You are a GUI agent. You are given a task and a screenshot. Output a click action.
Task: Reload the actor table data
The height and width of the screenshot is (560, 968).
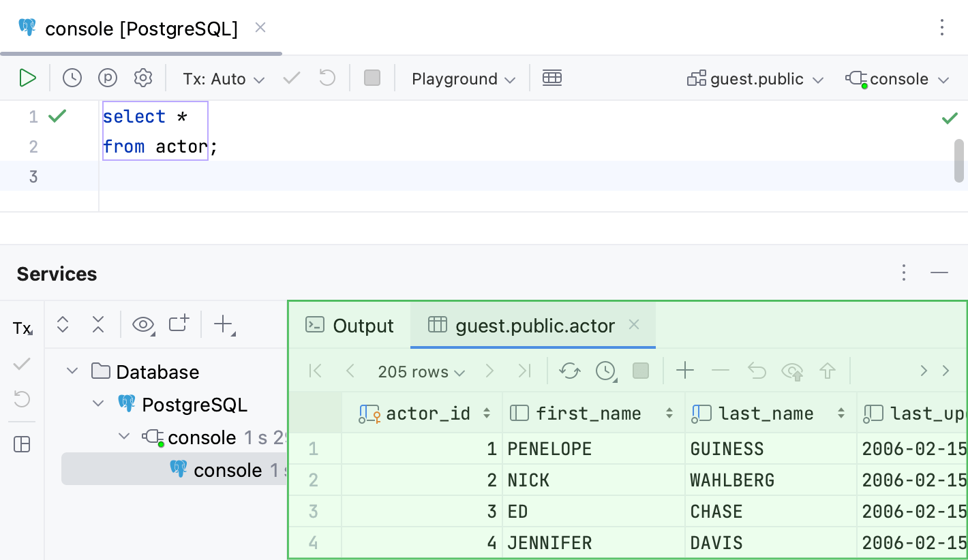(570, 371)
